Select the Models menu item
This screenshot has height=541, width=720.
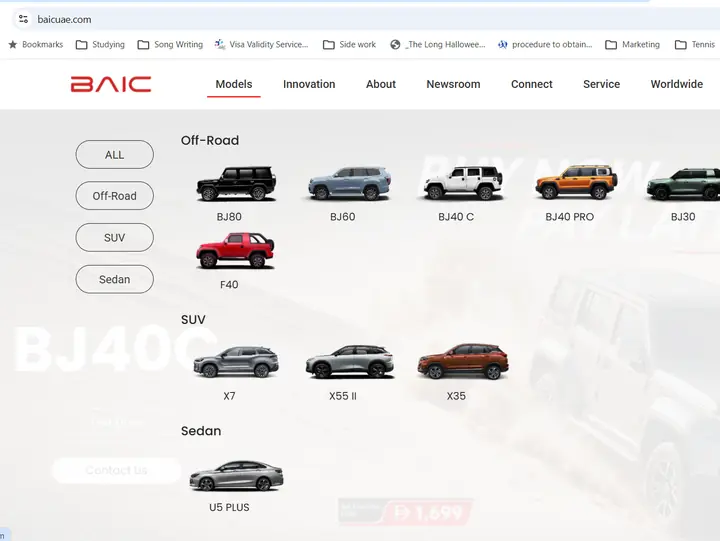(234, 84)
